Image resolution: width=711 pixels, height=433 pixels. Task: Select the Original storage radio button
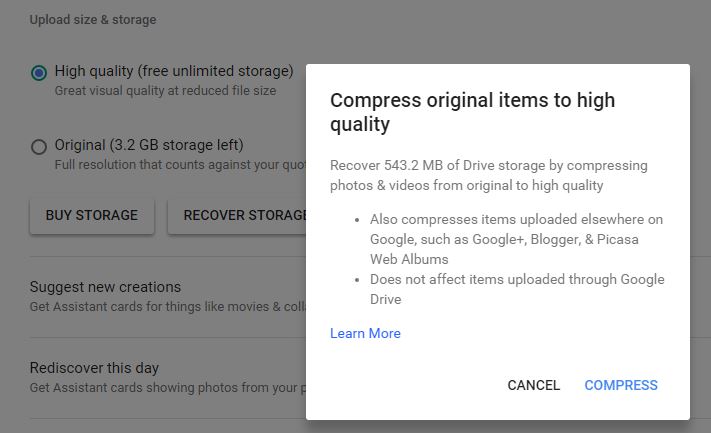click(39, 147)
